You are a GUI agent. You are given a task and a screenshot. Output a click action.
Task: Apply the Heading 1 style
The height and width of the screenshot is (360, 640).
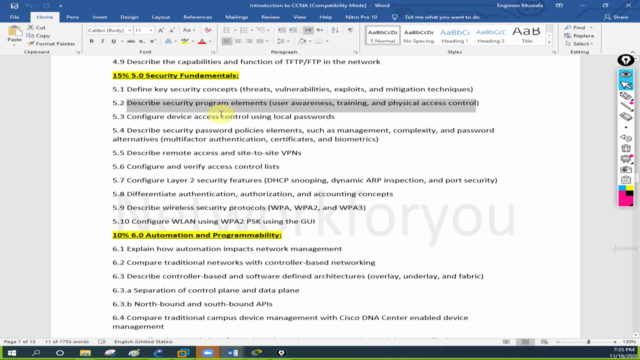tap(455, 36)
